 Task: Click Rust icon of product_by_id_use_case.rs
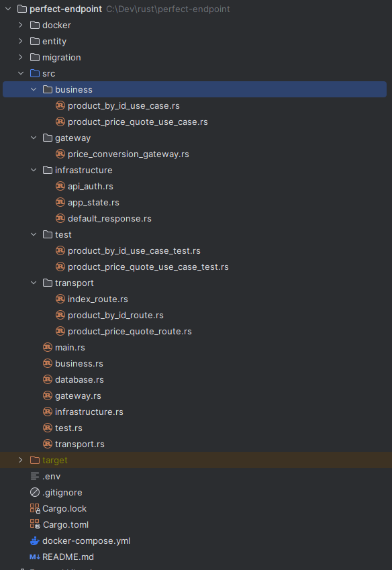[60, 105]
